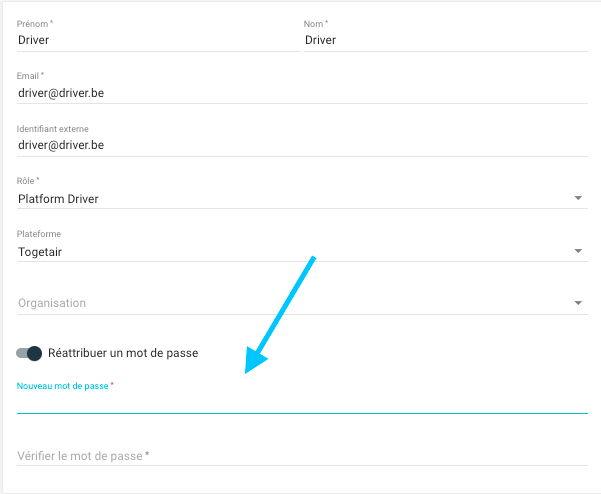Open the Rôle selector showing Platform Driver
This screenshot has height=494, width=601.
(x=302, y=199)
